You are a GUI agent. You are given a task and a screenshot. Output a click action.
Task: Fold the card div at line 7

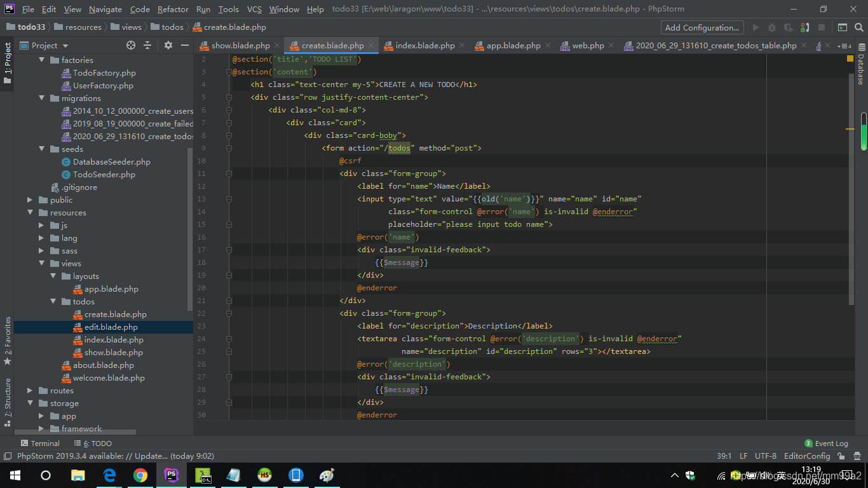pyautogui.click(x=229, y=123)
